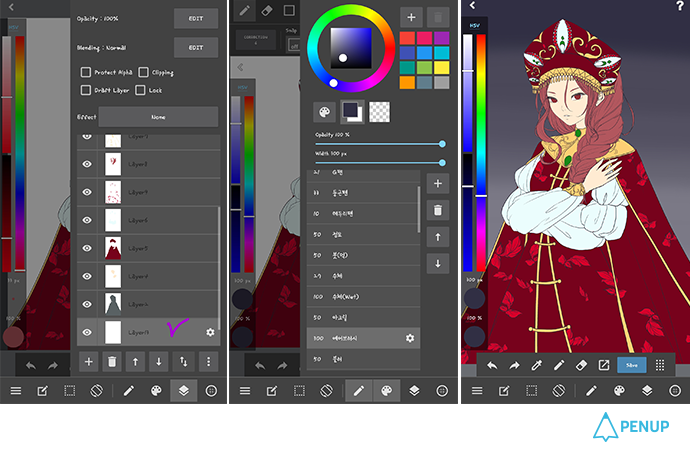Image resolution: width=690 pixels, height=452 pixels.
Task: Enable the Protect Alpha checkbox
Action: pos(86,72)
